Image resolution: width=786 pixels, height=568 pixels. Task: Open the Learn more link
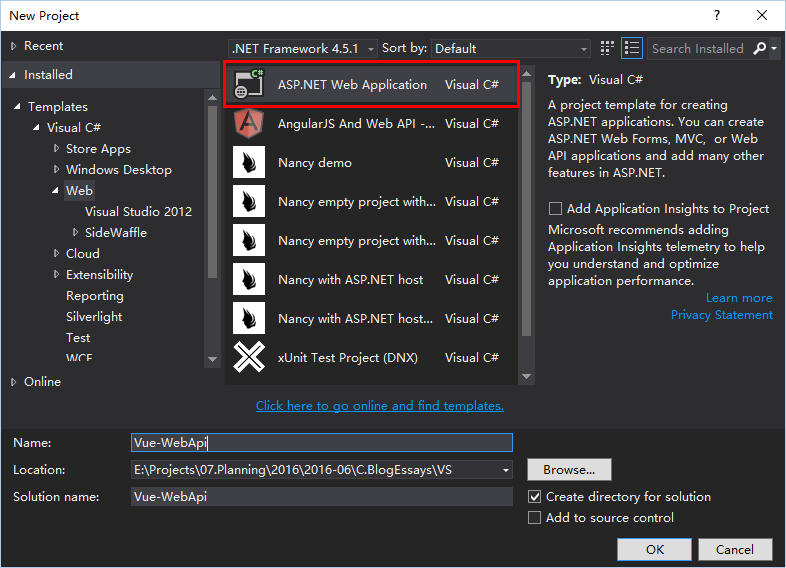[739, 298]
